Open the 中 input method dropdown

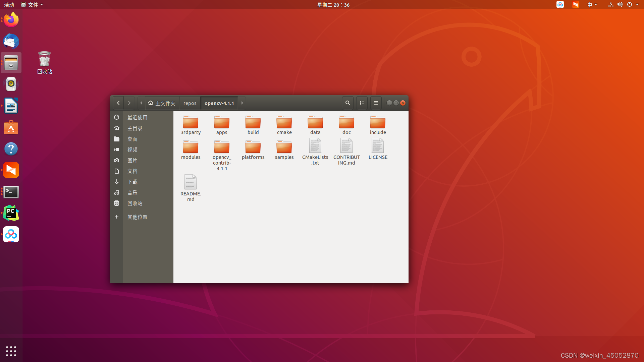point(592,5)
